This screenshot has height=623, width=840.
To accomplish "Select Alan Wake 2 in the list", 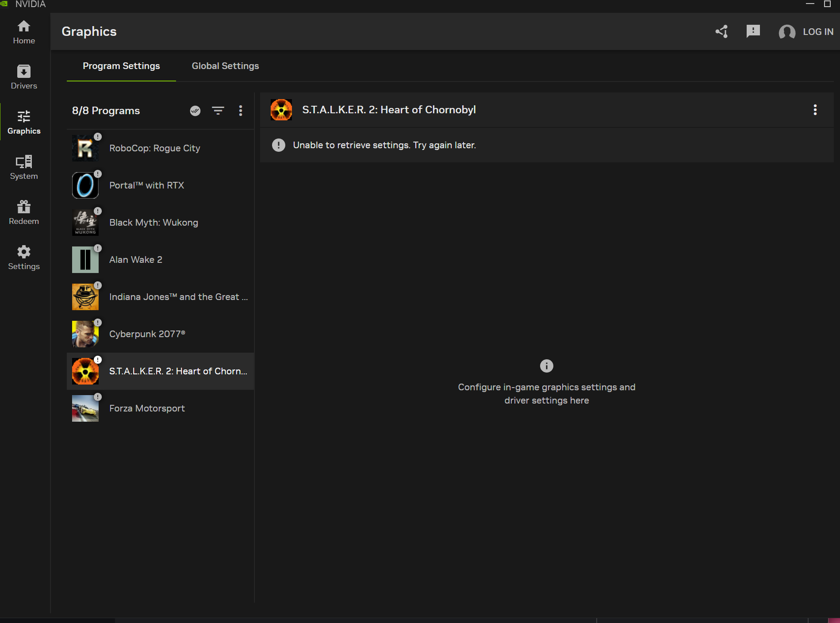I will (x=160, y=260).
